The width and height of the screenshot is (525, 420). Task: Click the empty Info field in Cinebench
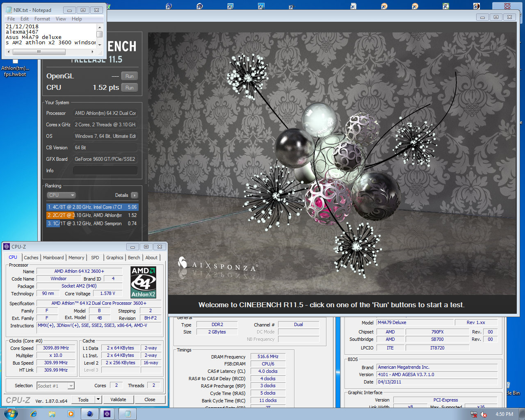[x=105, y=171]
